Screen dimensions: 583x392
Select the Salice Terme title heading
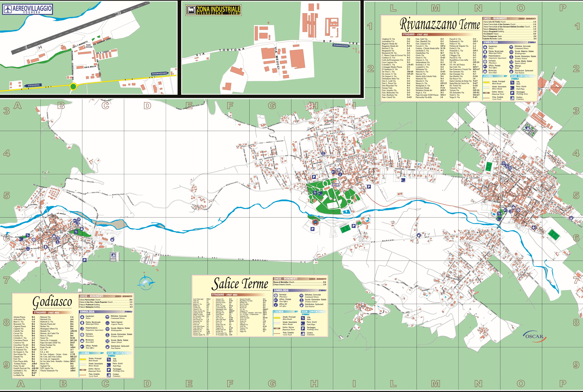240,284
